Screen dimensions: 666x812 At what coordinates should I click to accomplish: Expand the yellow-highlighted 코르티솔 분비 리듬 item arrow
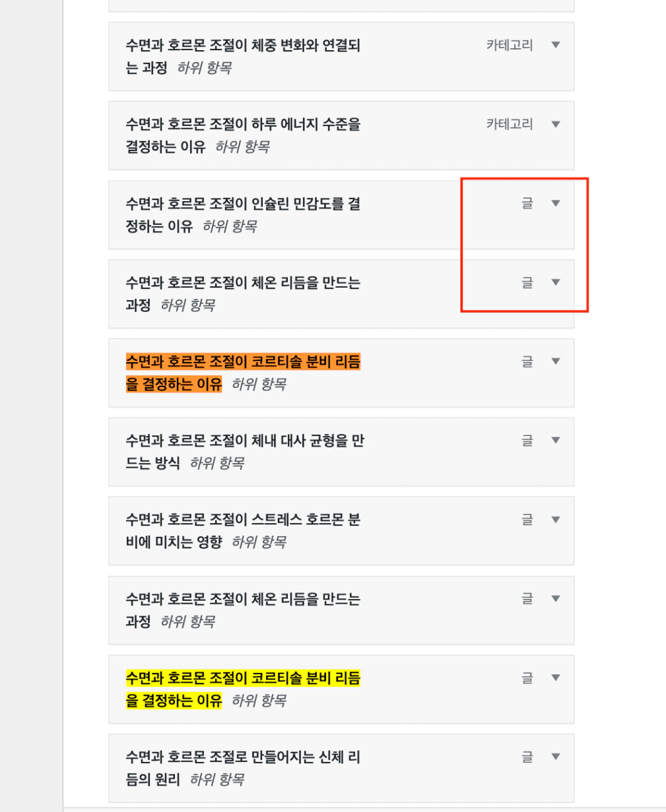click(556, 677)
